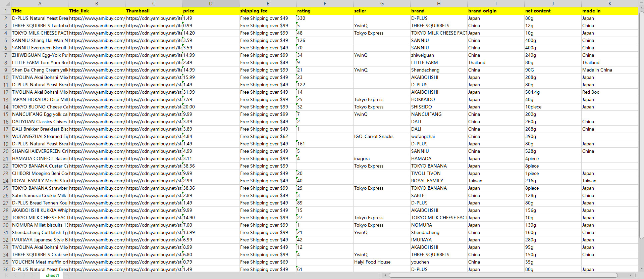This screenshot has height=279, width=644.
Task: Click the previous-sheet navigation arrow
Action: (x=15, y=275)
